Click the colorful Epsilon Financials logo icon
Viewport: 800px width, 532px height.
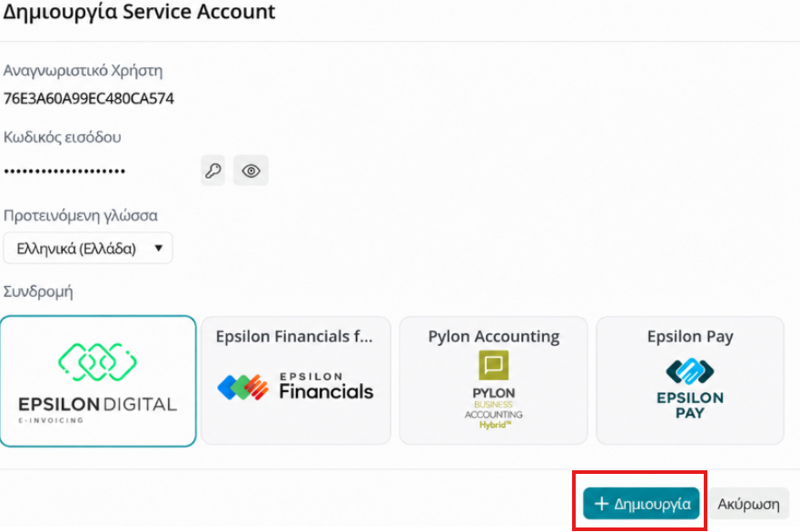(242, 387)
